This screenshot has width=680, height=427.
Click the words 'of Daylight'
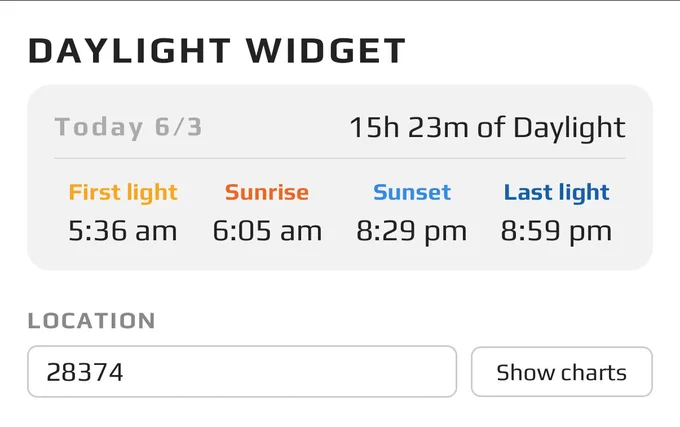(x=552, y=128)
